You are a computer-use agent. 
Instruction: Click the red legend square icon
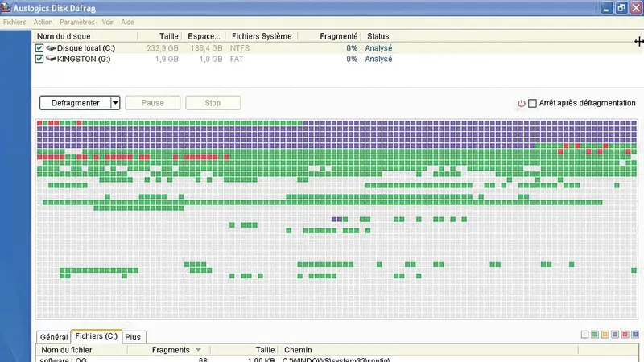pos(625,335)
